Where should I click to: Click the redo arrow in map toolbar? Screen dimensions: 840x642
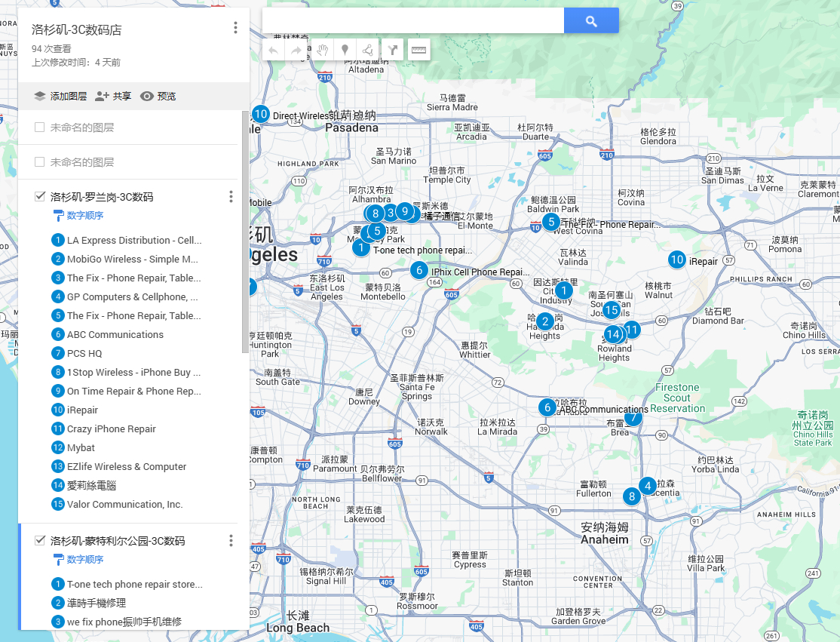click(296, 51)
